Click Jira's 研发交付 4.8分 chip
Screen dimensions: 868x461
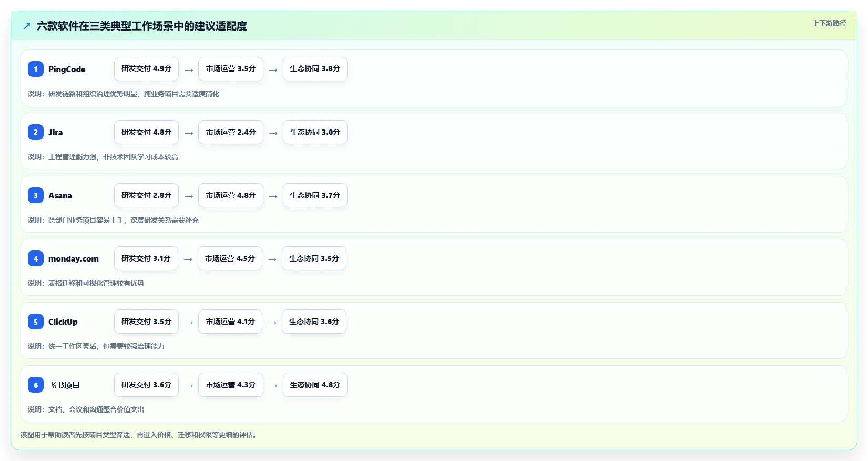tap(146, 132)
